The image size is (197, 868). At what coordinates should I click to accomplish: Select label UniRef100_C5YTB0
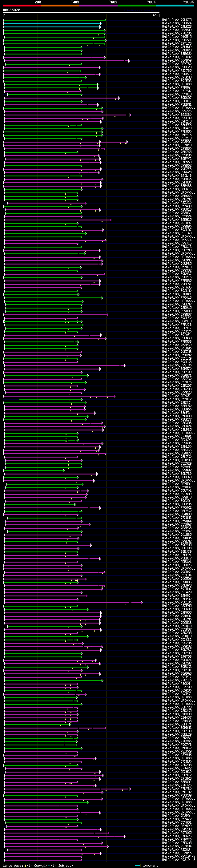(x=177, y=64)
